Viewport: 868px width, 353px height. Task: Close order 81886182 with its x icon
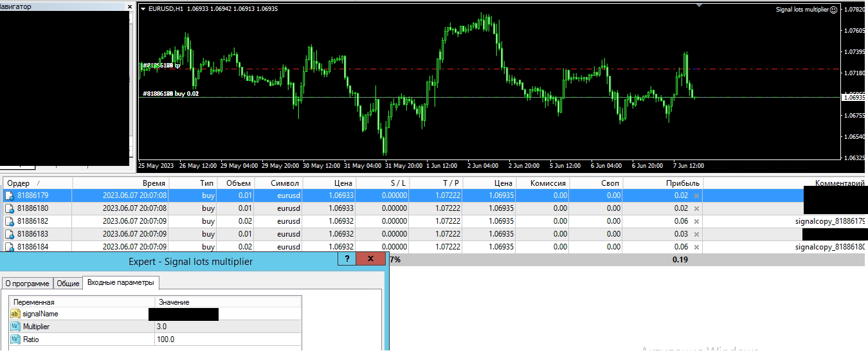pos(696,221)
